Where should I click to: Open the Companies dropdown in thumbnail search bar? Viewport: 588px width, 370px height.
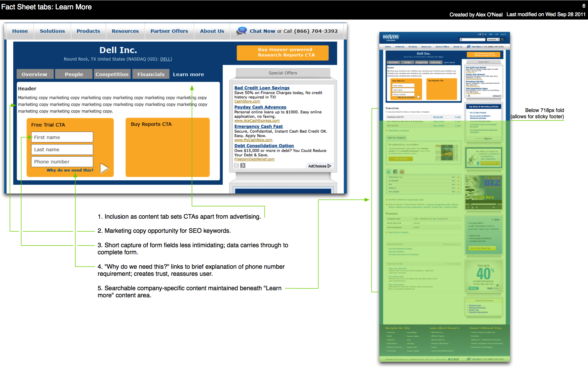click(x=493, y=39)
